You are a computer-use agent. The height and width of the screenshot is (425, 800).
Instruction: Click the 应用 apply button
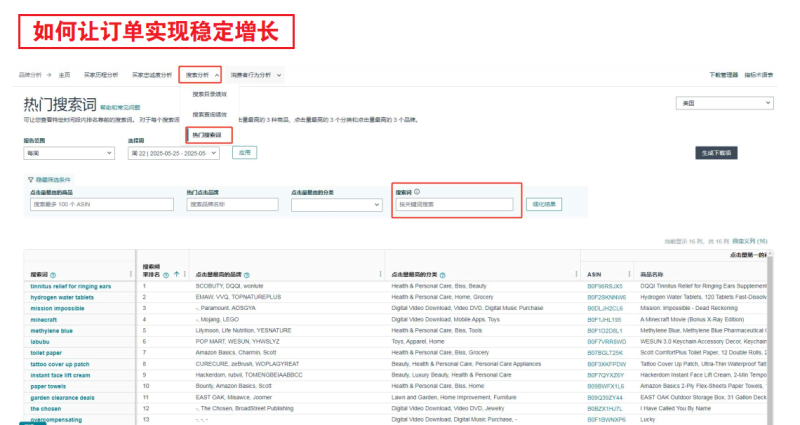click(243, 153)
